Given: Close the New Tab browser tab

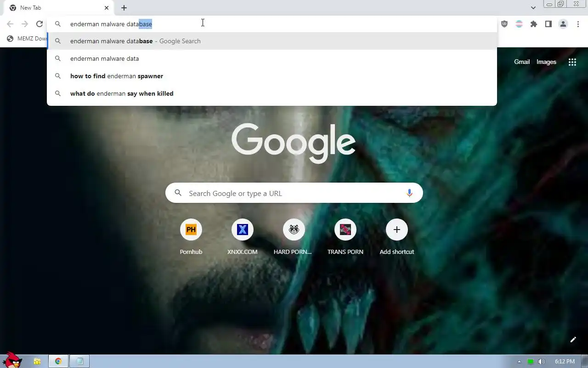Looking at the screenshot, I should 107,8.
